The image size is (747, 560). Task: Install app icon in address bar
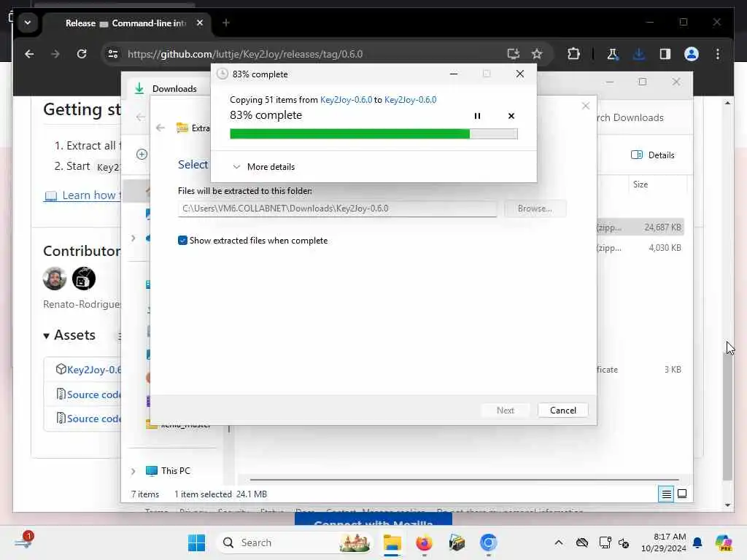[513, 54]
